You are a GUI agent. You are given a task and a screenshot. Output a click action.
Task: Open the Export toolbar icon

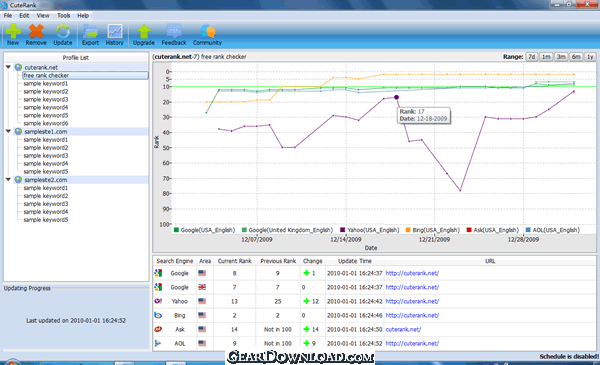point(90,31)
